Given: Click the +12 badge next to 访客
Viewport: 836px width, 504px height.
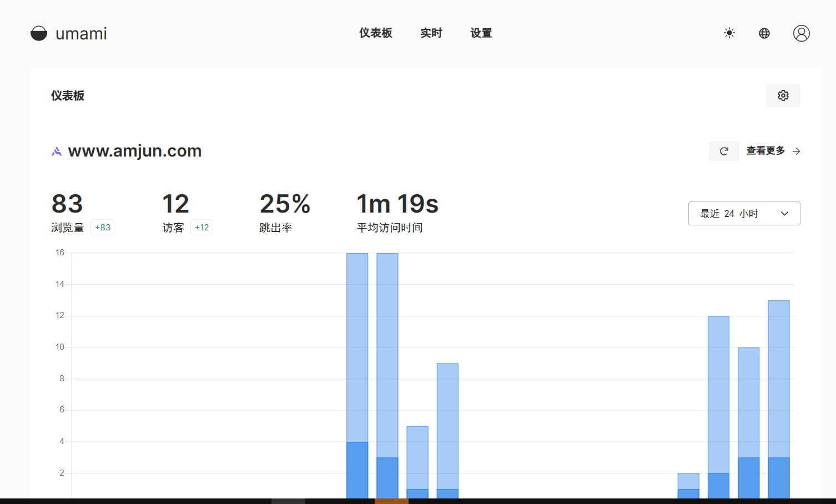Looking at the screenshot, I should [202, 227].
